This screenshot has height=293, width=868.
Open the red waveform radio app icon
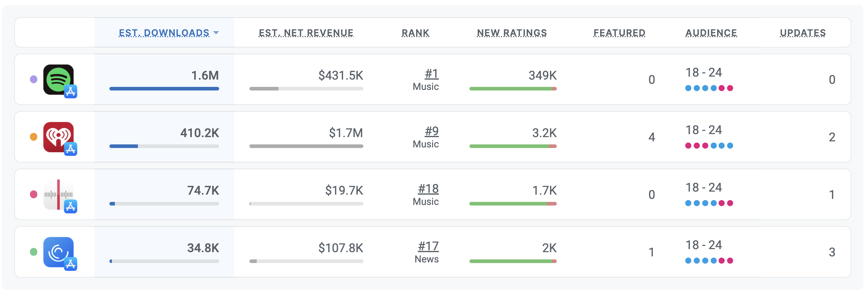58,194
